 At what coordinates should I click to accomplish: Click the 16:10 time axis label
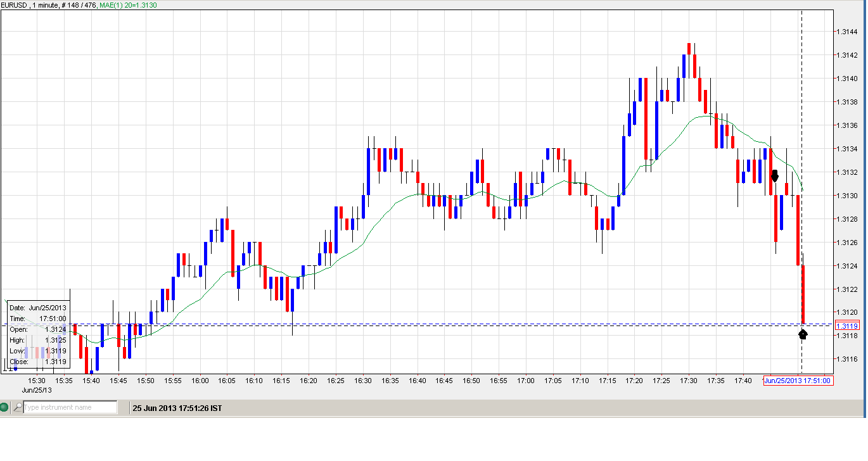coord(254,381)
